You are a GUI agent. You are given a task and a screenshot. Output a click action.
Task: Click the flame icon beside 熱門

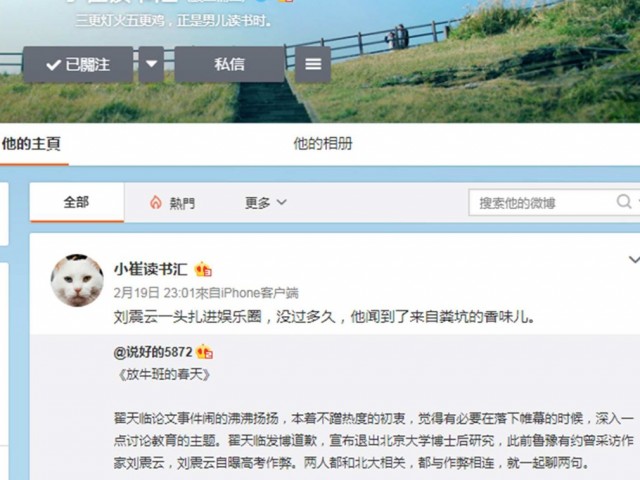tap(156, 202)
